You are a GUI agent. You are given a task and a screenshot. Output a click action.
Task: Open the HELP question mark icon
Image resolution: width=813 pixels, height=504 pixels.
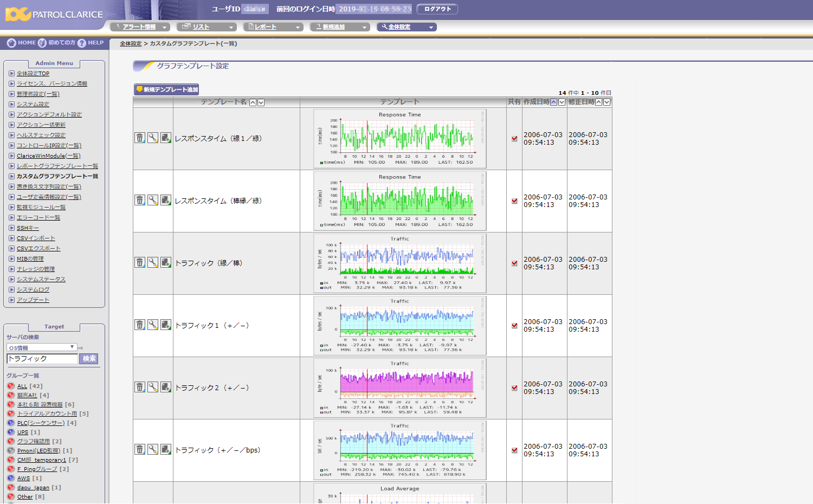pyautogui.click(x=82, y=43)
